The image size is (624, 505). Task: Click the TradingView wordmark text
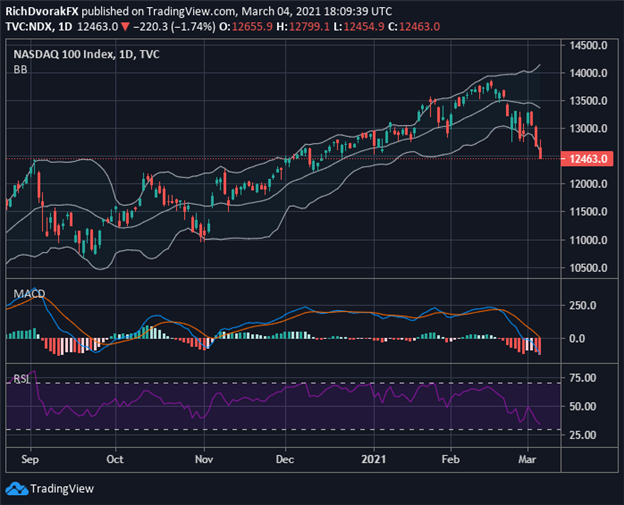(62, 488)
